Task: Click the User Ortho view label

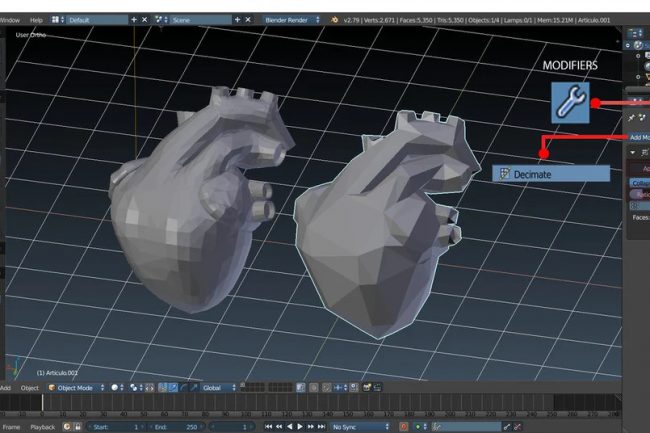Action: 31,35
